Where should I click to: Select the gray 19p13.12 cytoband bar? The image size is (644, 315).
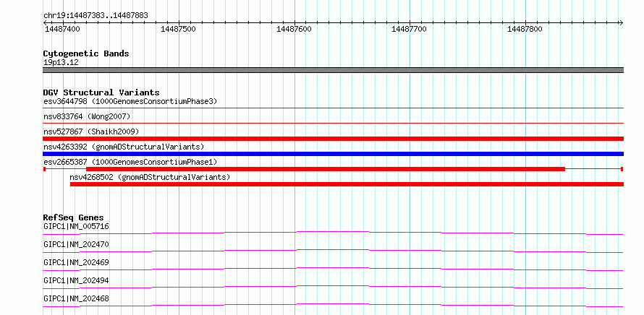pyautogui.click(x=333, y=70)
